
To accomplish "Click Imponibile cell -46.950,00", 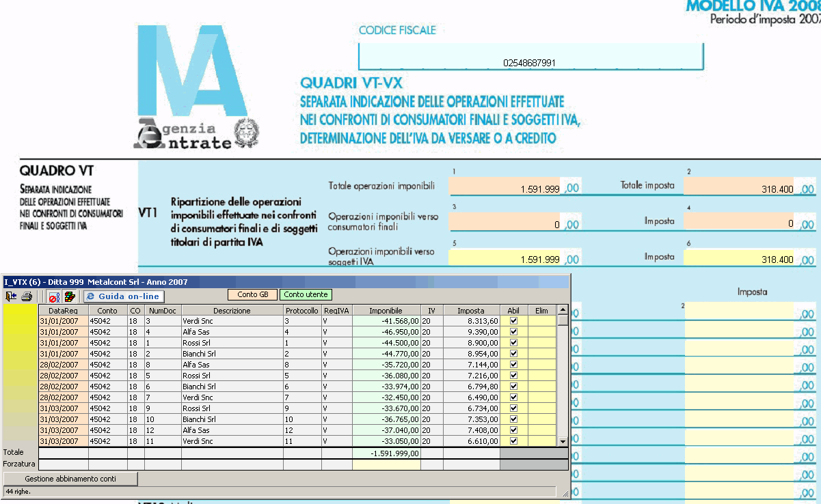I will coord(387,331).
